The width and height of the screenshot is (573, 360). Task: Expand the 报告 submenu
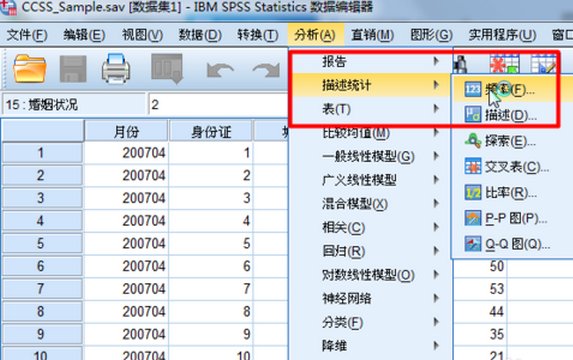point(371,61)
